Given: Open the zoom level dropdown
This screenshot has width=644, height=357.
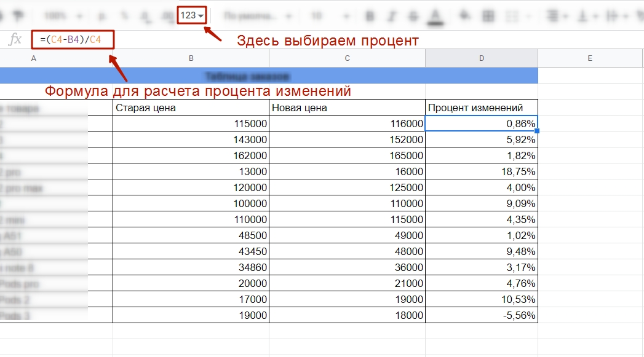Looking at the screenshot, I should point(63,16).
